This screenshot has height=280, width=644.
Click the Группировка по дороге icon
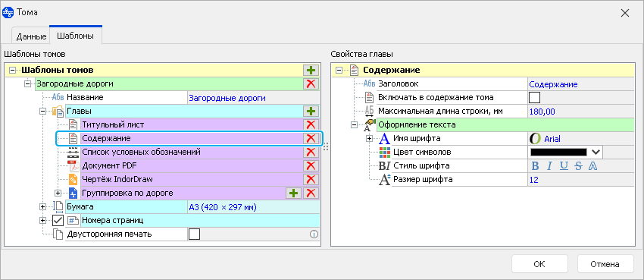point(73,193)
